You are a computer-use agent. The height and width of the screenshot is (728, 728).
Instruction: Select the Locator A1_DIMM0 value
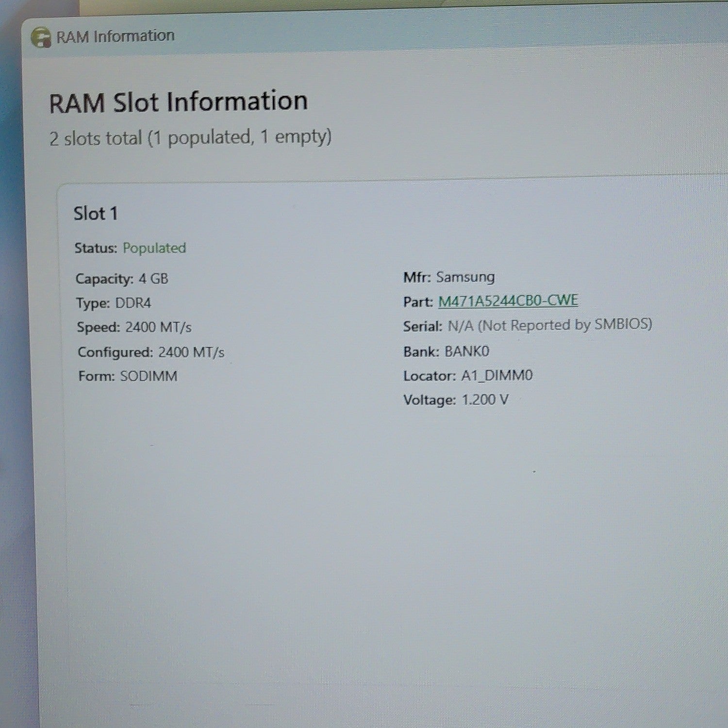(x=496, y=376)
